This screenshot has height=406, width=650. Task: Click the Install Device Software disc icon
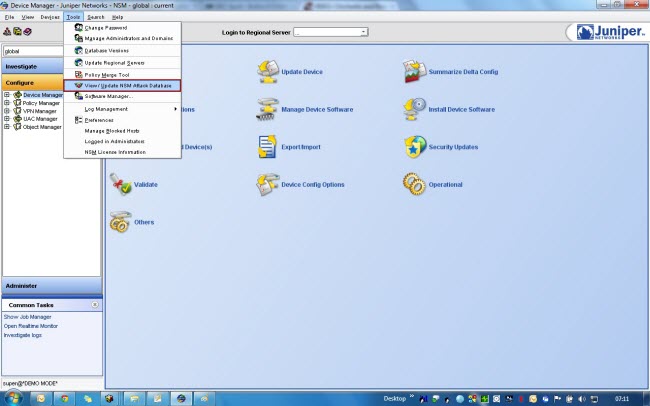(x=415, y=109)
